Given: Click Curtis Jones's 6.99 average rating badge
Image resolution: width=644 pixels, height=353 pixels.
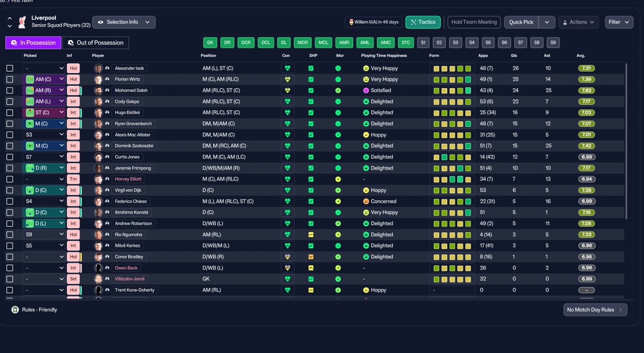Looking at the screenshot, I should [586, 157].
